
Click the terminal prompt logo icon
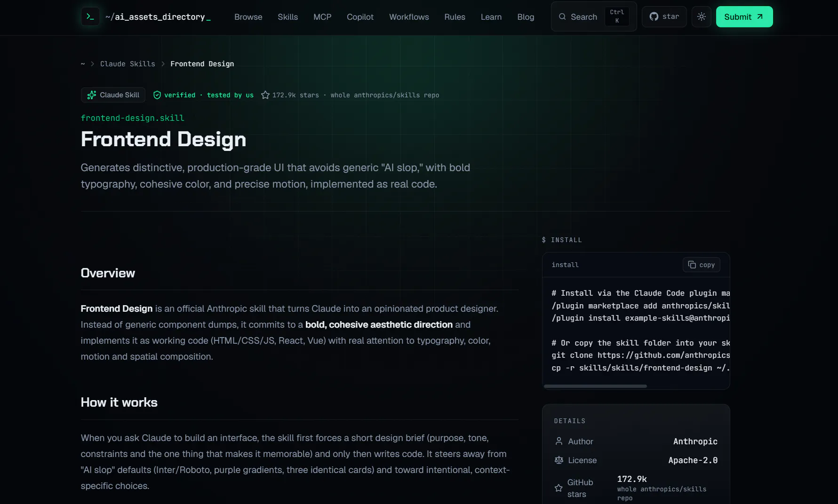coord(90,16)
